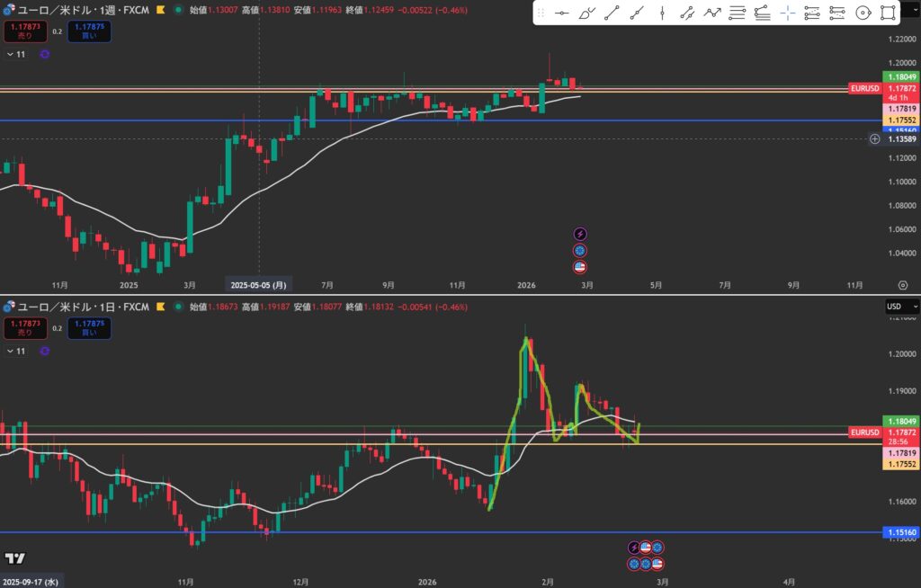Click the TradingView logo in bottom-left corner

pos(14,558)
